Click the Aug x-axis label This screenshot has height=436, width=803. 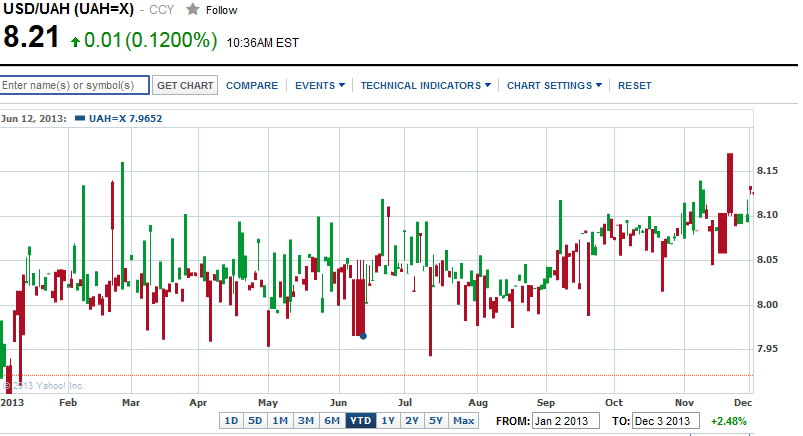tap(478, 403)
